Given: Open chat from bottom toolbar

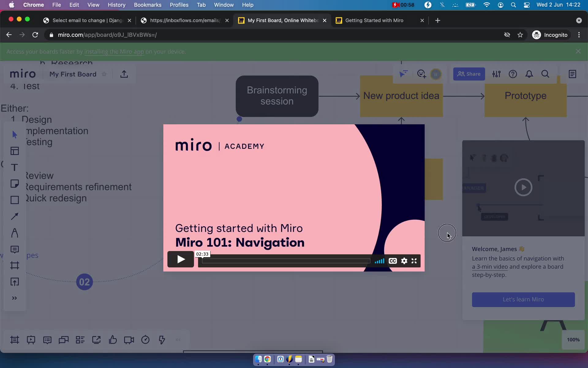Looking at the screenshot, I should [63, 340].
